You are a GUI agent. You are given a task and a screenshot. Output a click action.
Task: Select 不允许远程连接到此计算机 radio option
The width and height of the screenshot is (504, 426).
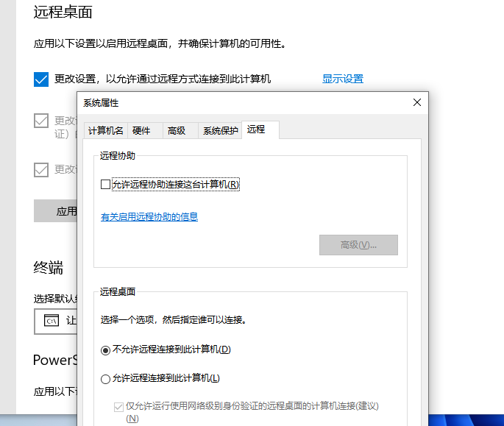106,349
